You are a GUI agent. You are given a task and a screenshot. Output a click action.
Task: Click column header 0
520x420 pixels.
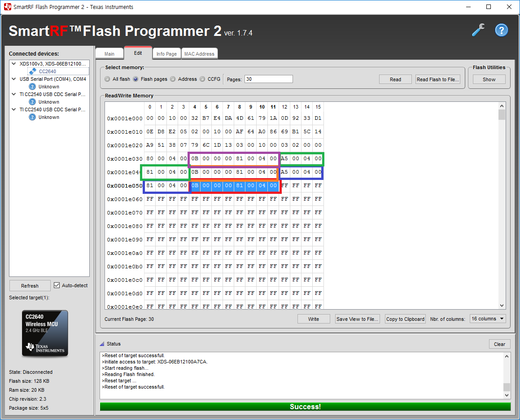(150, 107)
